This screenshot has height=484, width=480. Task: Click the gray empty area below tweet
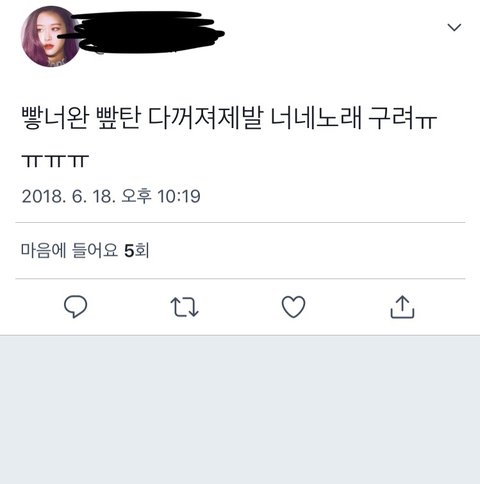click(240, 410)
